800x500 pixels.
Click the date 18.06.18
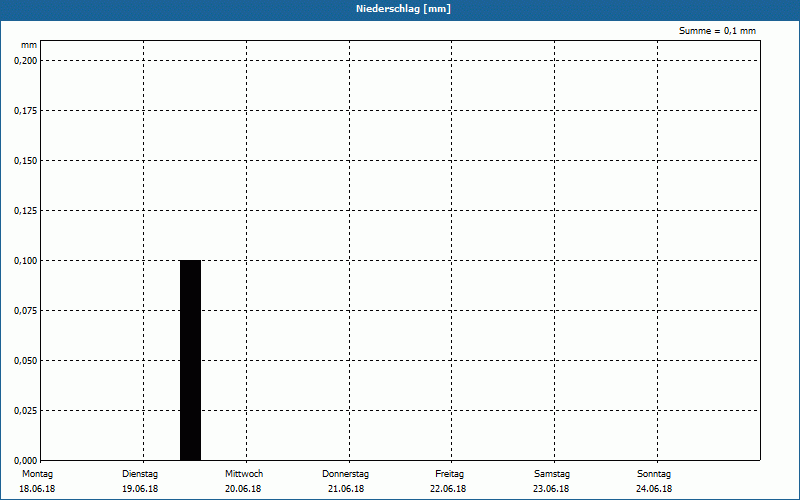click(37, 489)
